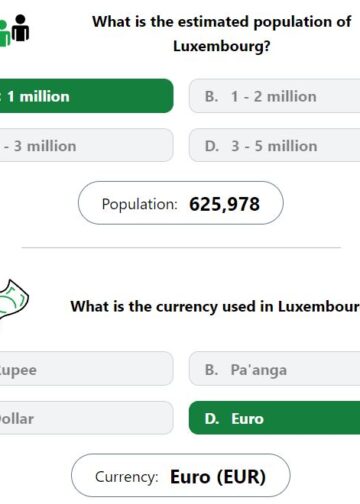Viewport: 360px width, 504px height.
Task: Select the highlighted '1 million' answer
Action: pos(86,96)
